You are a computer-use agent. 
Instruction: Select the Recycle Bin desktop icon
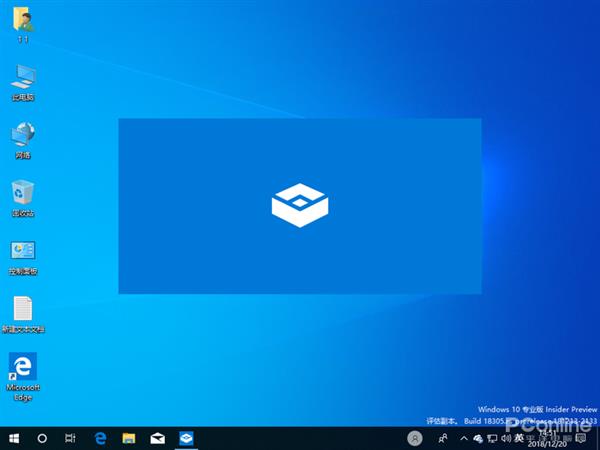[23, 198]
